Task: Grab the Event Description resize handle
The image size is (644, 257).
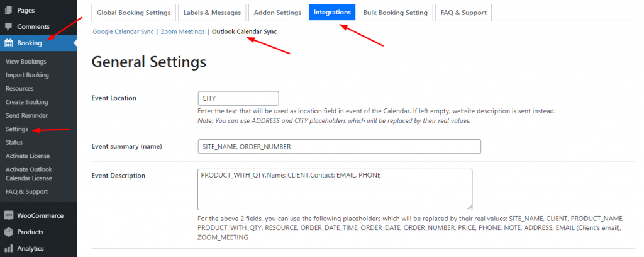Action: click(x=469, y=207)
